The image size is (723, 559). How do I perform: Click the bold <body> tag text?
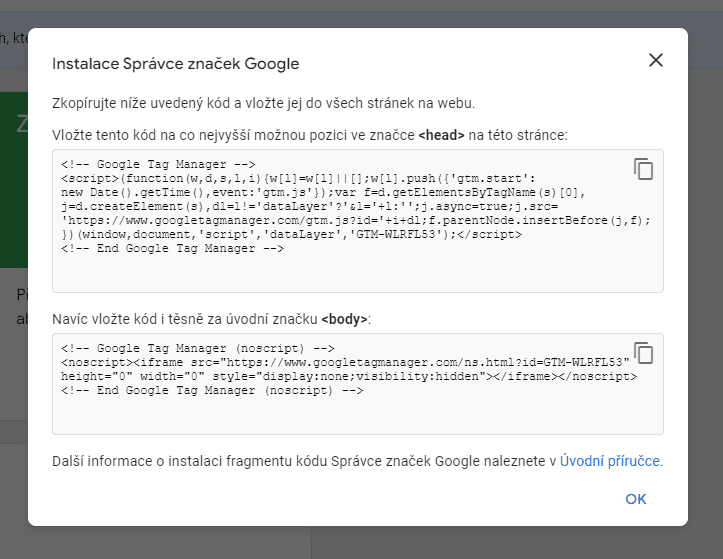coord(344,319)
